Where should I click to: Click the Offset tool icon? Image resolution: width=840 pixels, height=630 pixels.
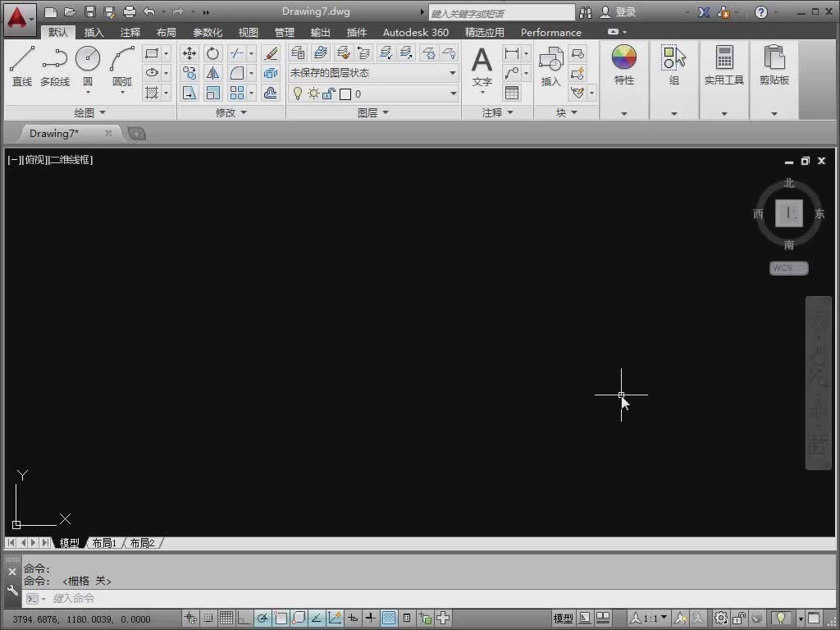click(x=271, y=93)
